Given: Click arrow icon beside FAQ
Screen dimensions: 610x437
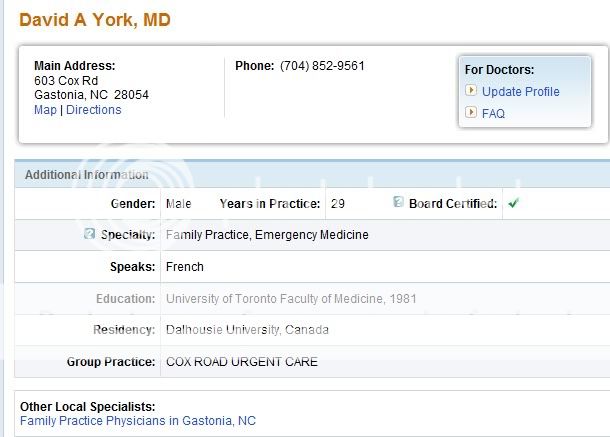Looking at the screenshot, I should tap(471, 113).
